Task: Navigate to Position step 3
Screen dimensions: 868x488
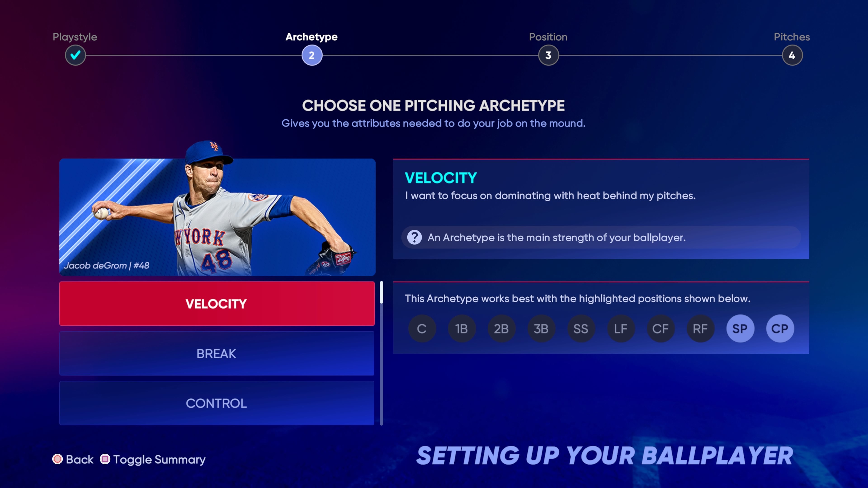Action: 548,55
